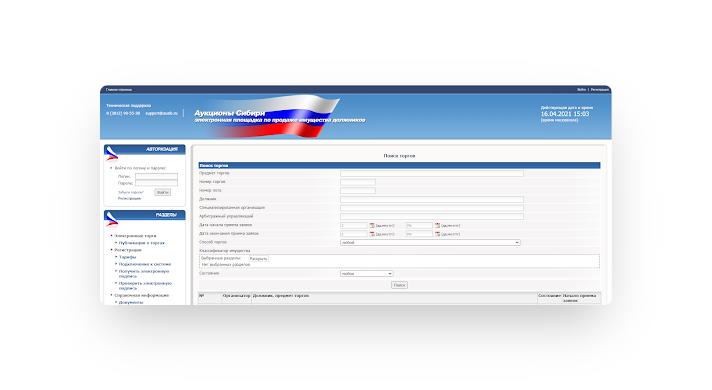Open 'Получить электронную подпись' link
This screenshot has height=390, width=712.
click(144, 274)
